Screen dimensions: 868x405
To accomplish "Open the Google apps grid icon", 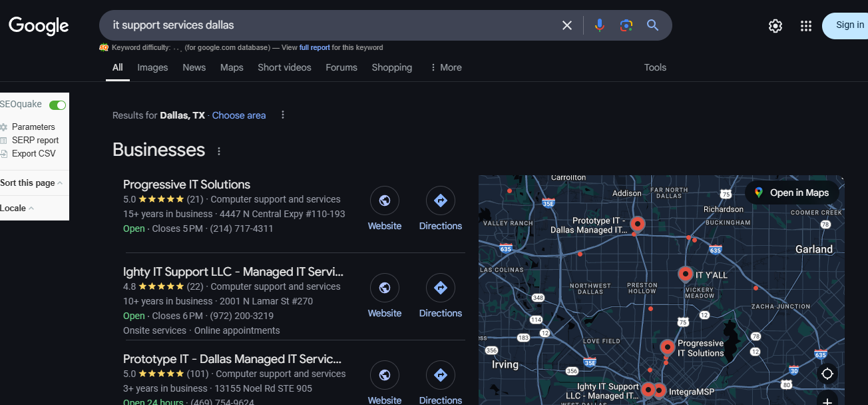I will point(806,26).
